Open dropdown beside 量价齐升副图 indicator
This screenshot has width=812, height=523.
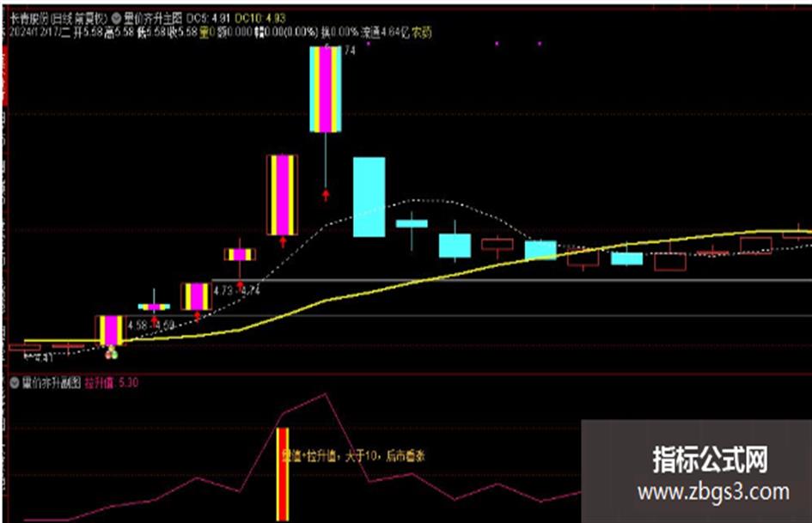(x=15, y=383)
